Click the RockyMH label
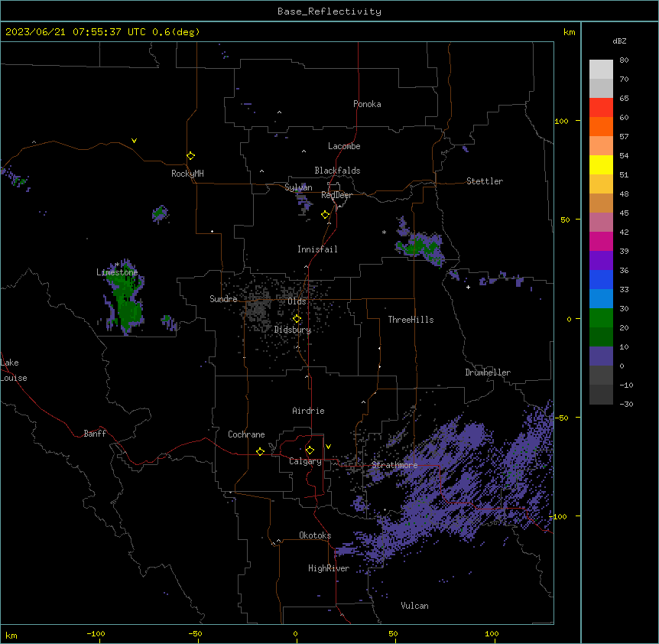 [x=187, y=174]
